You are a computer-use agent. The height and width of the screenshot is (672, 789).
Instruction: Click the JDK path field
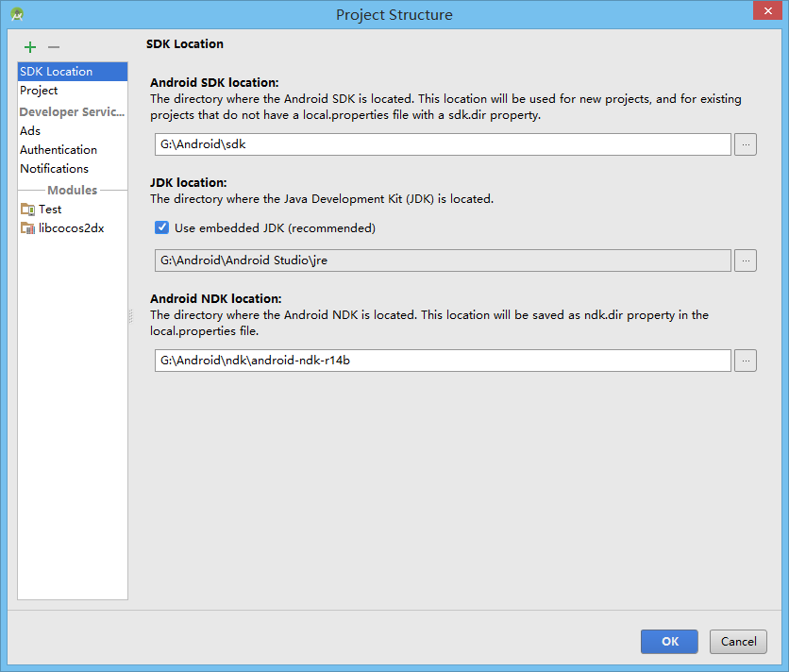tap(443, 260)
